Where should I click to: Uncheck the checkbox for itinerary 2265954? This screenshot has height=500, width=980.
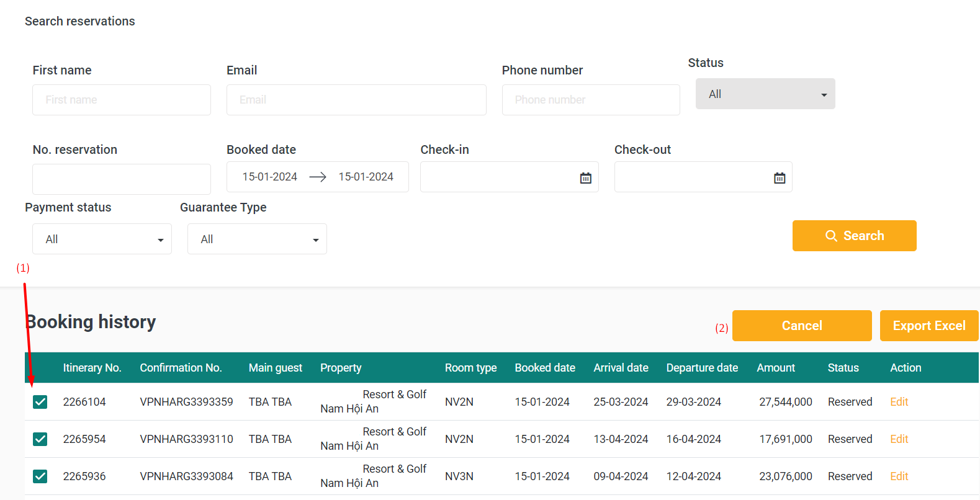[40, 439]
